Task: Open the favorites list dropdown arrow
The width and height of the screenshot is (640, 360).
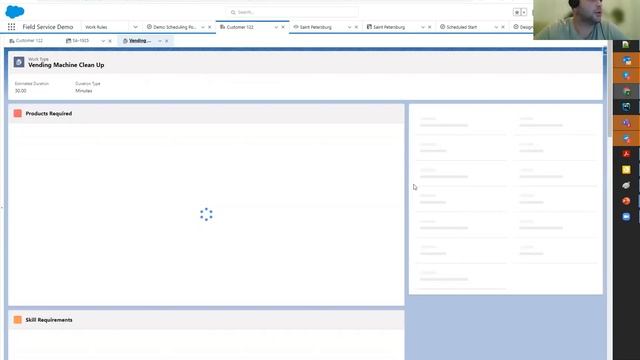Action: 524,12
